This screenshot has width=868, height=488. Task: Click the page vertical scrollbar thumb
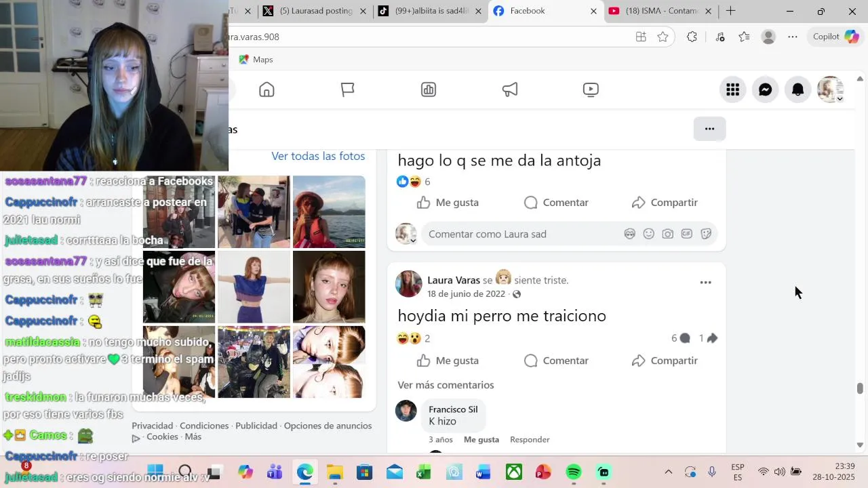click(860, 388)
